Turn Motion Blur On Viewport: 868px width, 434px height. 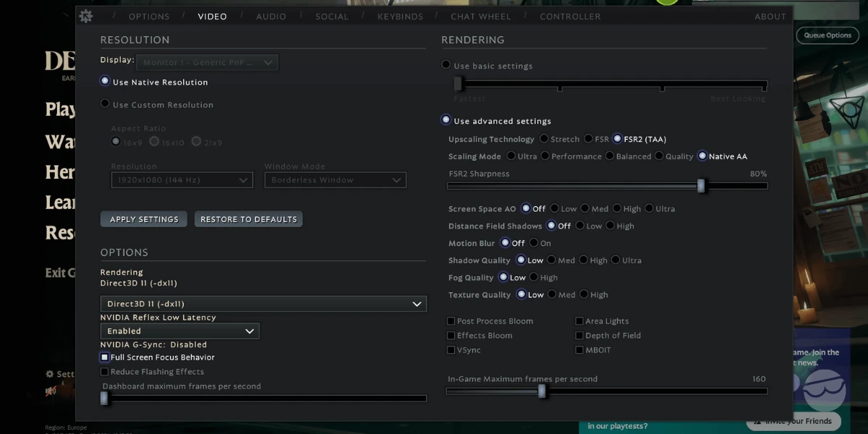coord(540,243)
